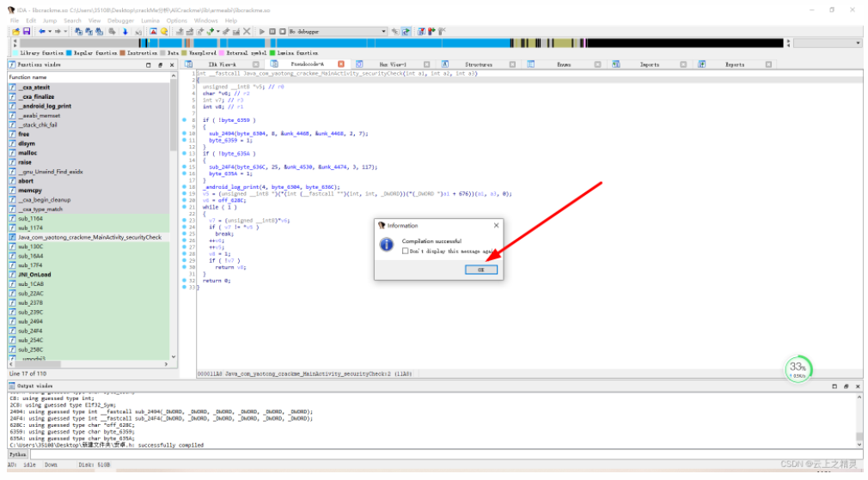Click Functions list scroll-down arrow
Image resolution: width=868 pixels, height=480 pixels.
174,356
